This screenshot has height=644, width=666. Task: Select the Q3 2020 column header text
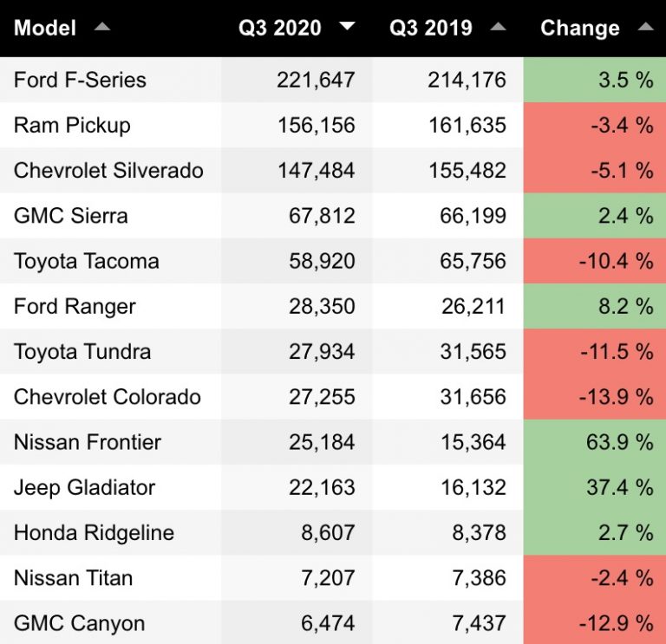pos(279,28)
